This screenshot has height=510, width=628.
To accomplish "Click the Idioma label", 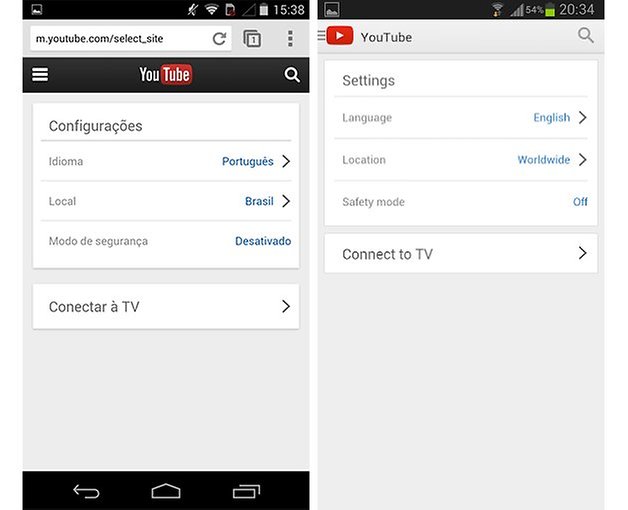I will click(66, 161).
